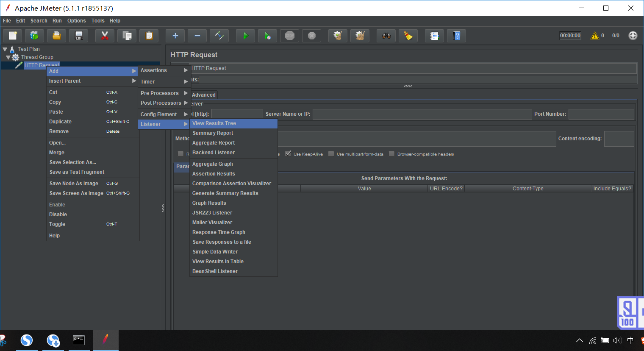The image size is (644, 351).
Task: Open the volume control in the system tray
Action: [x=617, y=340]
